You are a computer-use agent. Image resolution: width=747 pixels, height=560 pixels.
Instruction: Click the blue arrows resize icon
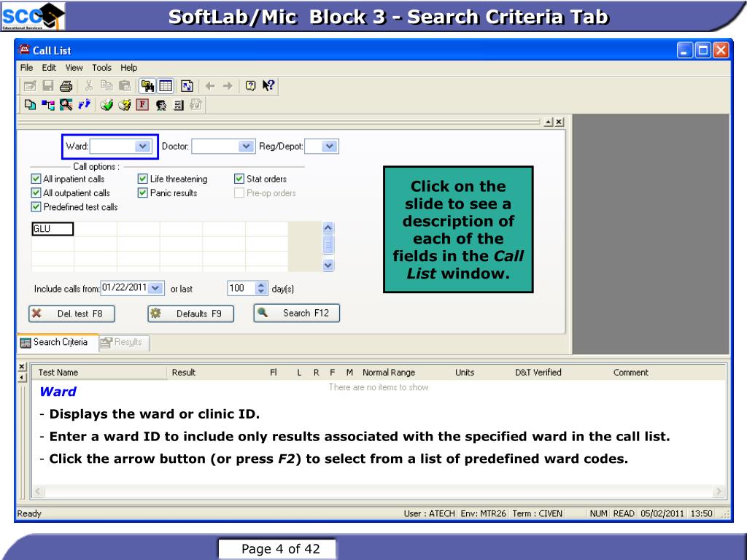(x=187, y=86)
